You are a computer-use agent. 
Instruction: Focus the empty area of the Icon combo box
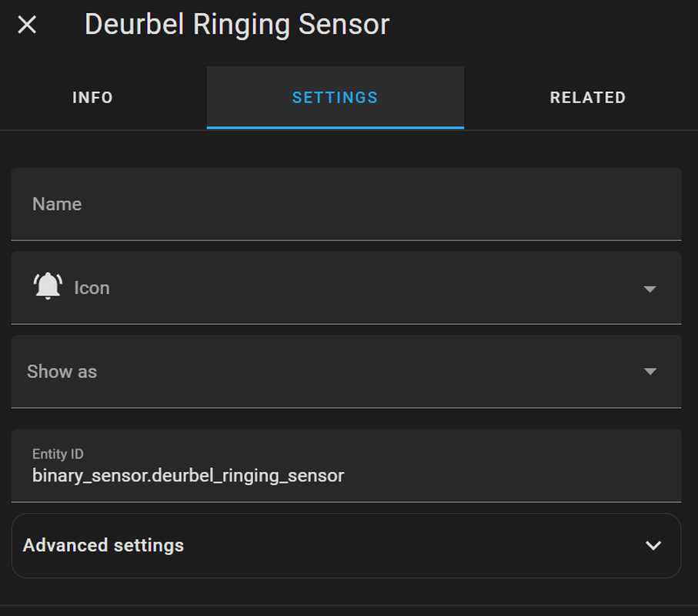click(374, 288)
